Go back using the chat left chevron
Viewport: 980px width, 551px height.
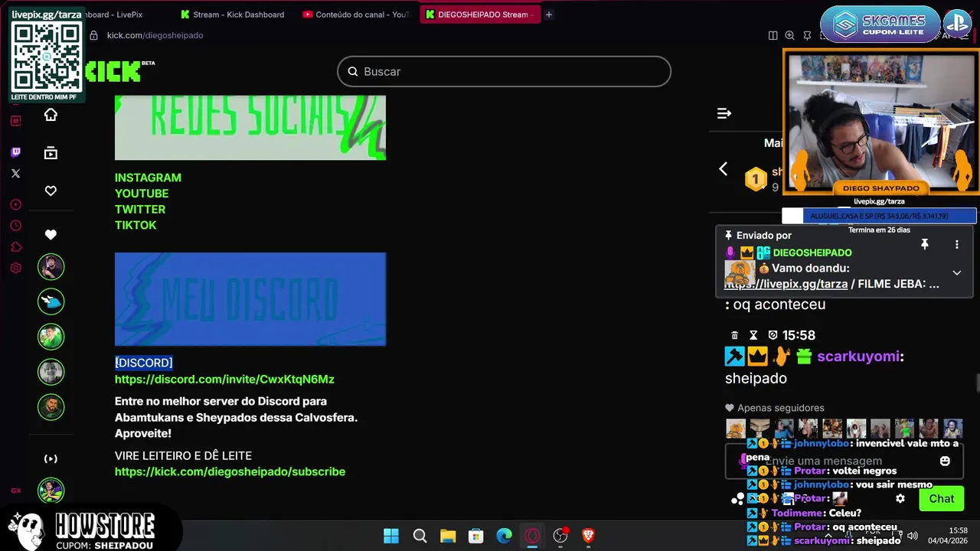724,169
